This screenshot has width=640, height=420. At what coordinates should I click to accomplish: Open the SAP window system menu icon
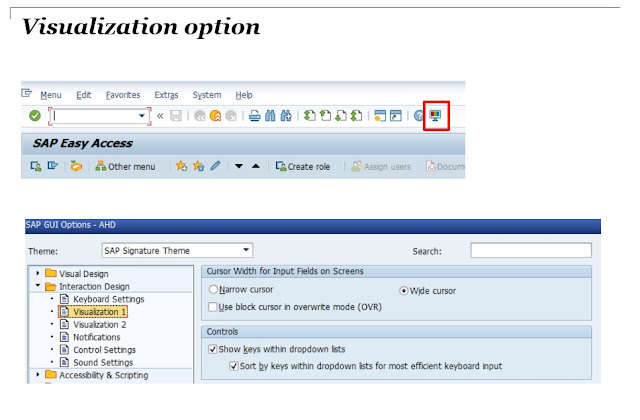27,93
